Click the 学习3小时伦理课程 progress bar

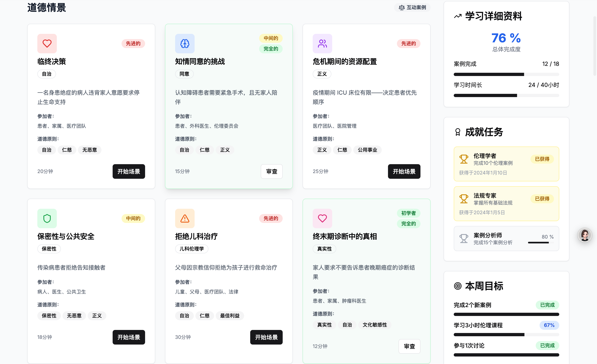tap(506, 335)
